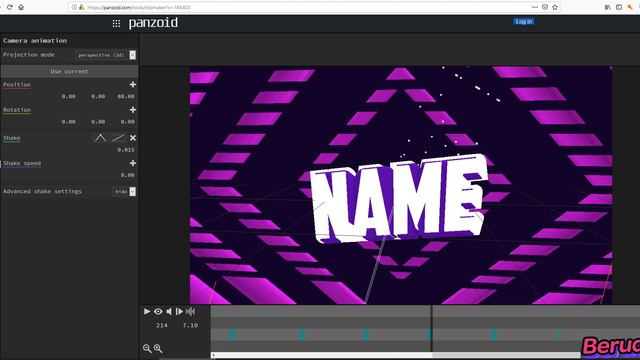Image resolution: width=640 pixels, height=360 pixels.
Task: Open the page actions three-dots menu
Action: point(535,7)
